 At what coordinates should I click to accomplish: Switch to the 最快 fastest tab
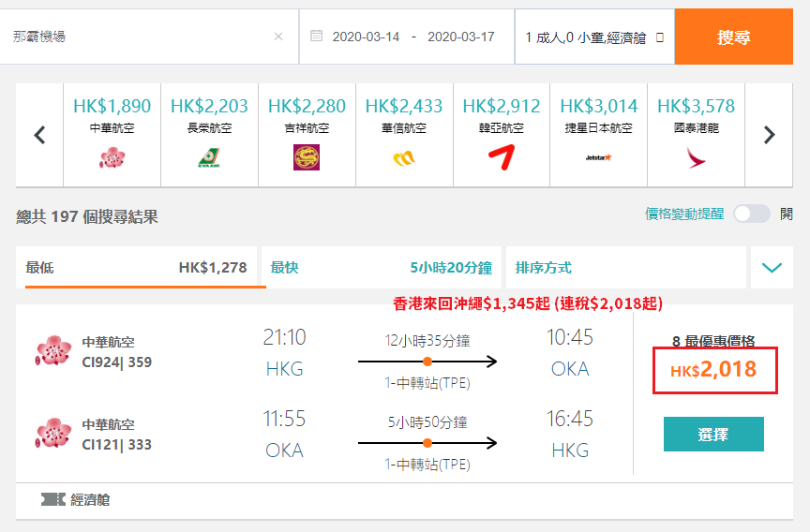(382, 267)
